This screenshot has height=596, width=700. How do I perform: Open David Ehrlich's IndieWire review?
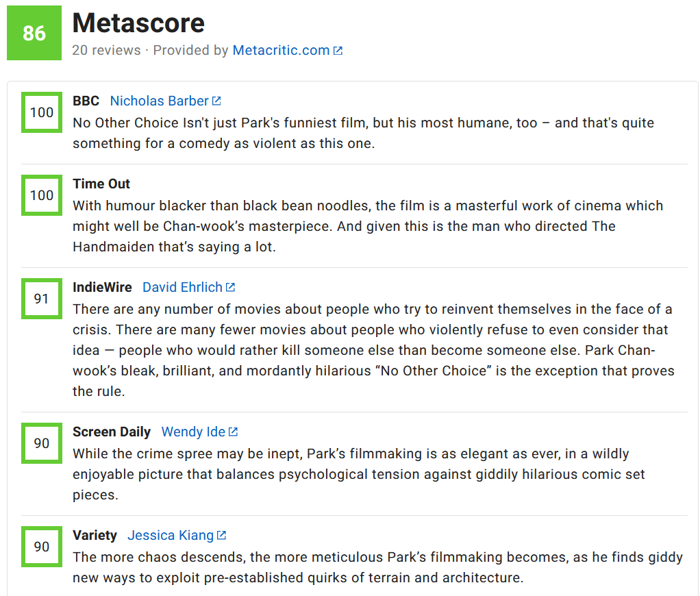click(182, 287)
